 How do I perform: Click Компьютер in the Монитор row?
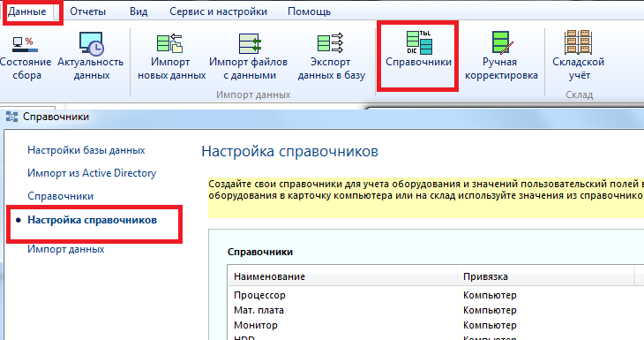(x=490, y=325)
